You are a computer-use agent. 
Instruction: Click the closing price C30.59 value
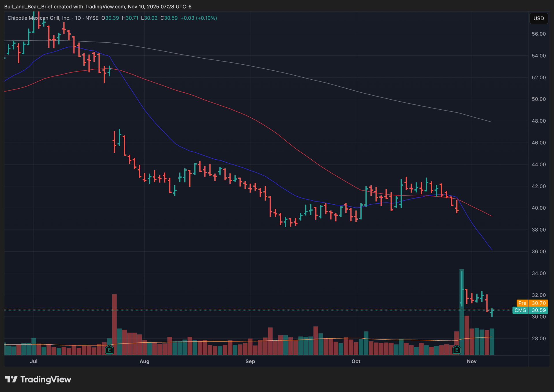169,18
